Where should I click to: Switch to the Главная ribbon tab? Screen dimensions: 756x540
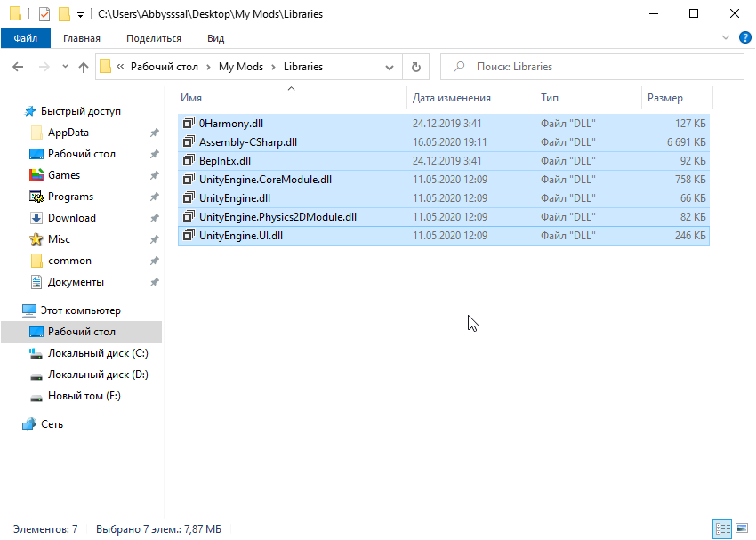[x=82, y=38]
